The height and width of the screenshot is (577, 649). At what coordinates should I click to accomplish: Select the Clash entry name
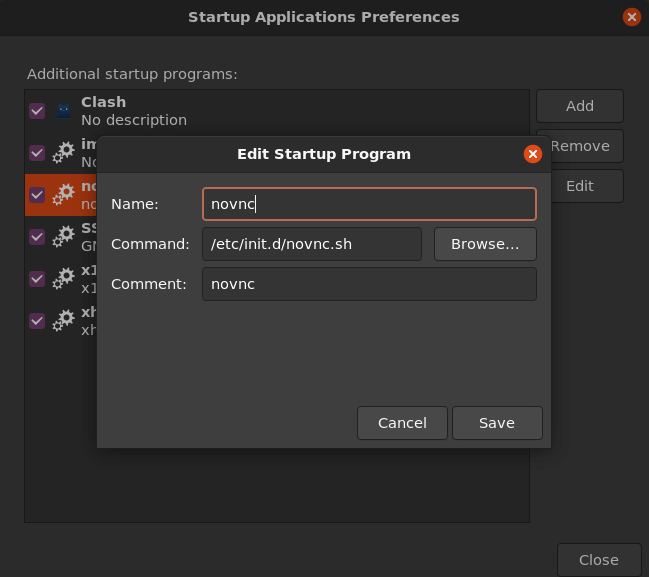pos(103,102)
